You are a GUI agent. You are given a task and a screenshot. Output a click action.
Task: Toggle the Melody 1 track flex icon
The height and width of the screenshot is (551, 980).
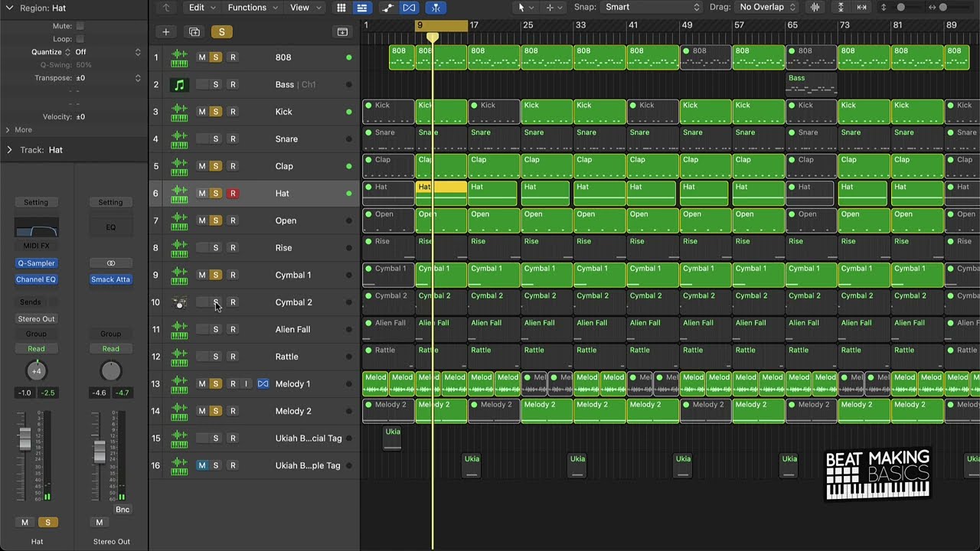263,384
